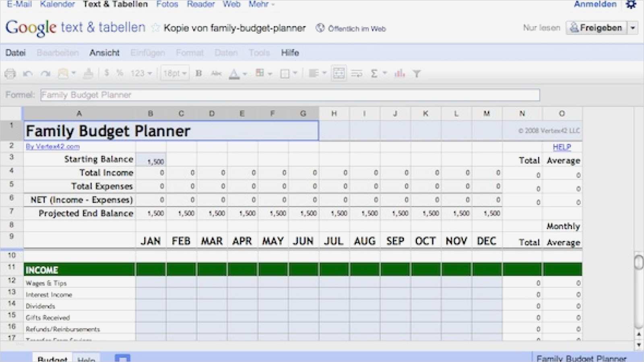This screenshot has width=644, height=362.
Task: Click the scroll down arrow
Action: (x=639, y=345)
